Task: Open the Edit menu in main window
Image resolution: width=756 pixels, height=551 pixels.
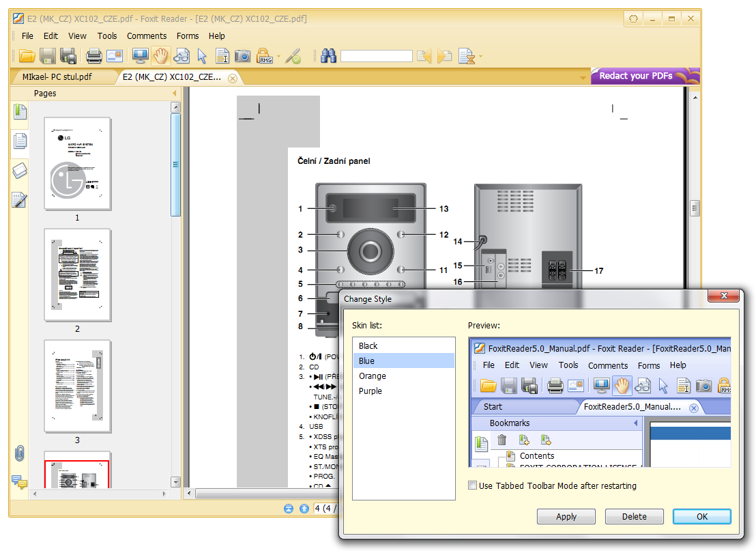Action: point(50,36)
